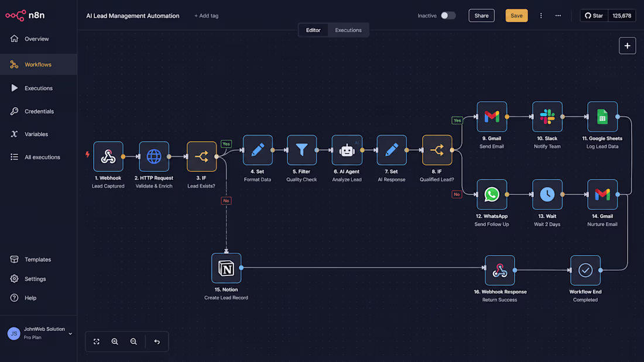Select the WhatsApp Send Follow Up node
644x362 pixels.
[x=492, y=194]
